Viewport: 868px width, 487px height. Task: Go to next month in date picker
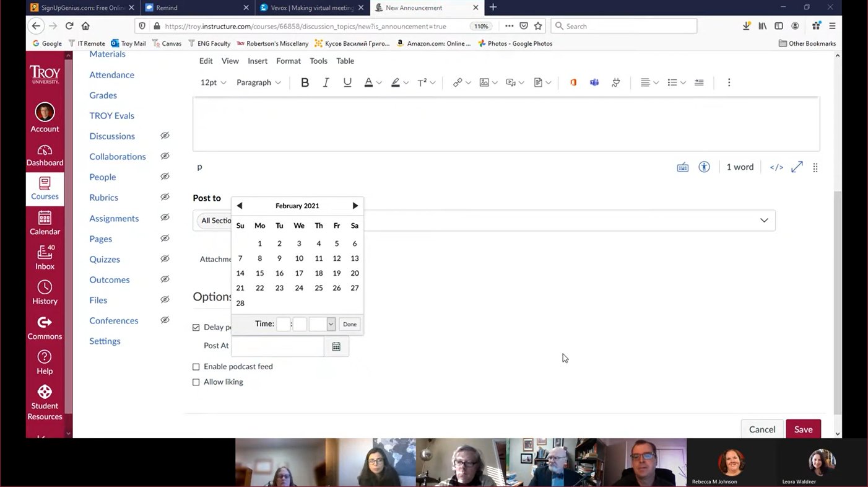355,206
